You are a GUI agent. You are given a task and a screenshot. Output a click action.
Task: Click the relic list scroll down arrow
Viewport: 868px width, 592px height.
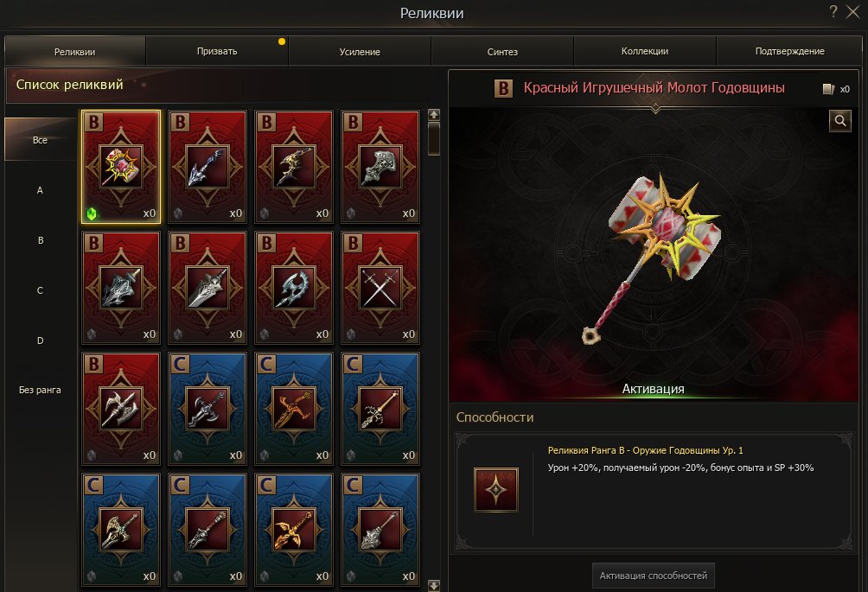coord(434,585)
